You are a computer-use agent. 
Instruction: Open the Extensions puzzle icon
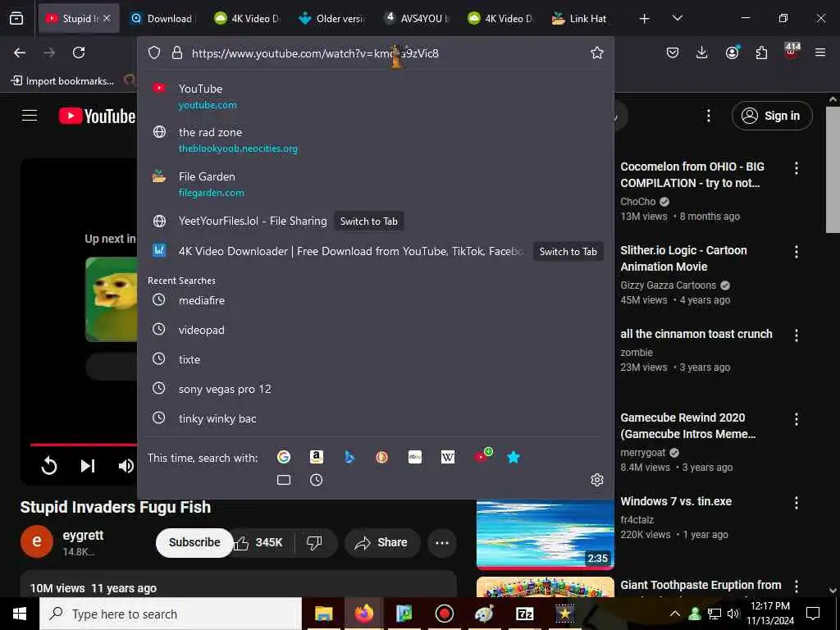tap(761, 52)
